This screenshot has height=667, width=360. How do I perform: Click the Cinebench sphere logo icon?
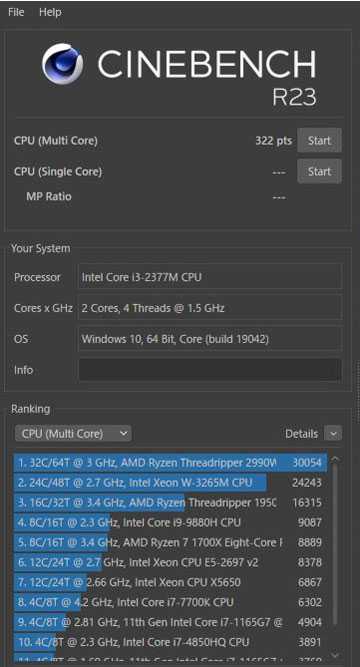[62, 64]
